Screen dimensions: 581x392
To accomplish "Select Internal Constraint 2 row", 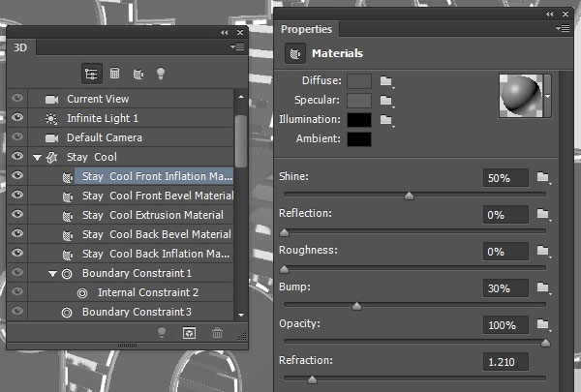I will (x=131, y=292).
